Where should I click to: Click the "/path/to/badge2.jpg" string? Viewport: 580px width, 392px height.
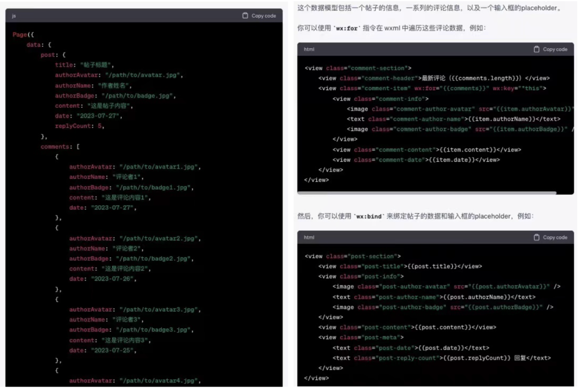(153, 259)
